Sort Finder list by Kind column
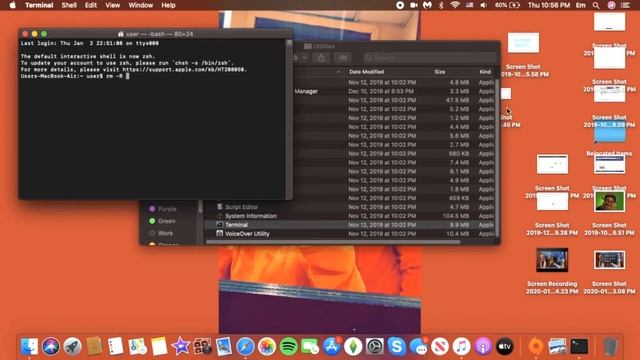 [485, 72]
